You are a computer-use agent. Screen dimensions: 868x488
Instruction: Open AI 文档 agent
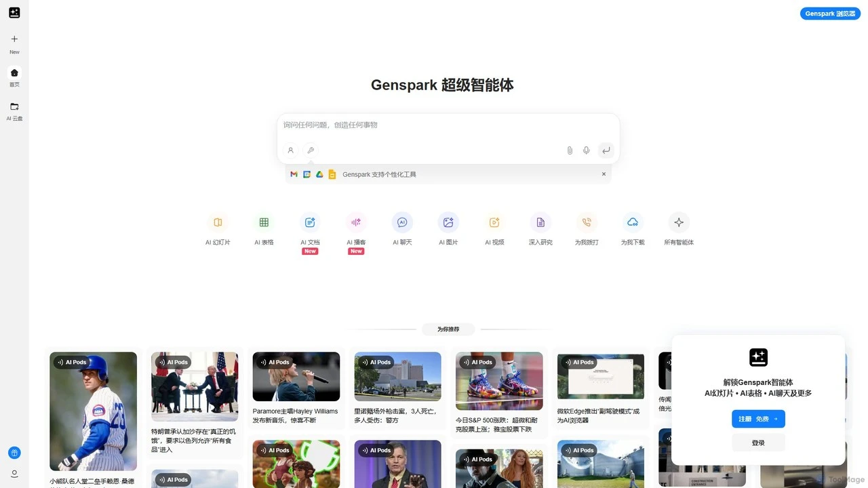(x=310, y=228)
